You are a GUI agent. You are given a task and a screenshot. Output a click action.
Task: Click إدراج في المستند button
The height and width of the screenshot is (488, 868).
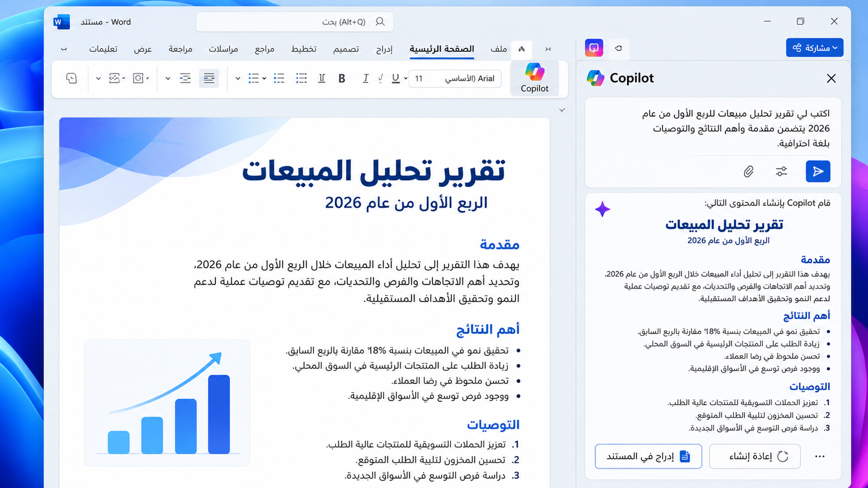click(648, 457)
